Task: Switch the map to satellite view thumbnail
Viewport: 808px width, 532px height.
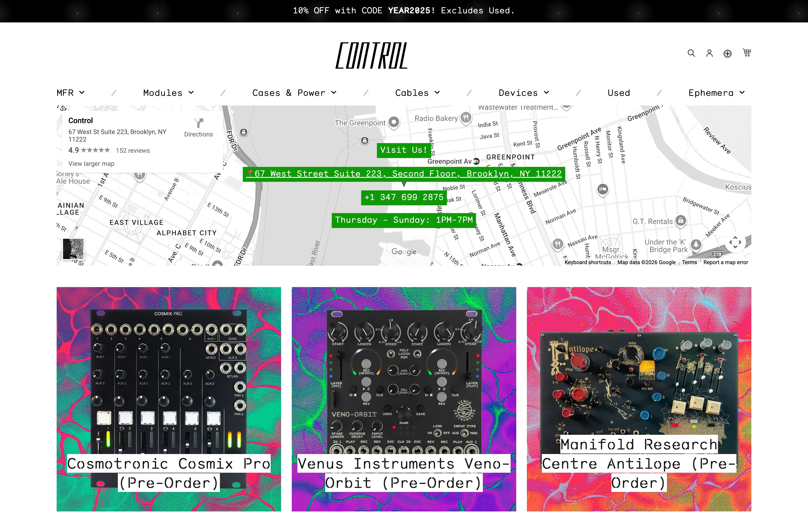Action: (x=73, y=249)
